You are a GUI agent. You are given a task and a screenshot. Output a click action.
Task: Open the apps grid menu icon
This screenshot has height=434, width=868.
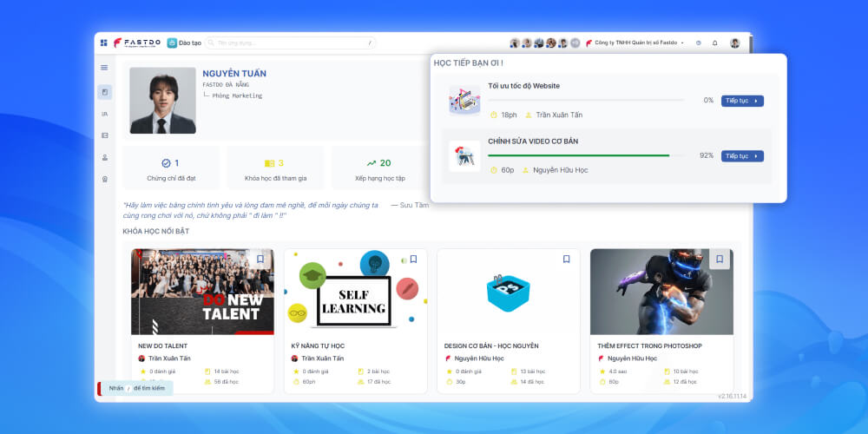pos(103,43)
